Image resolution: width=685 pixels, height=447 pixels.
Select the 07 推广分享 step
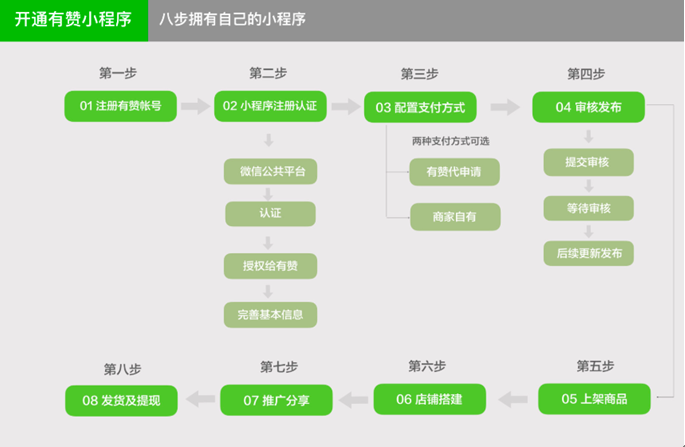pyautogui.click(x=276, y=400)
